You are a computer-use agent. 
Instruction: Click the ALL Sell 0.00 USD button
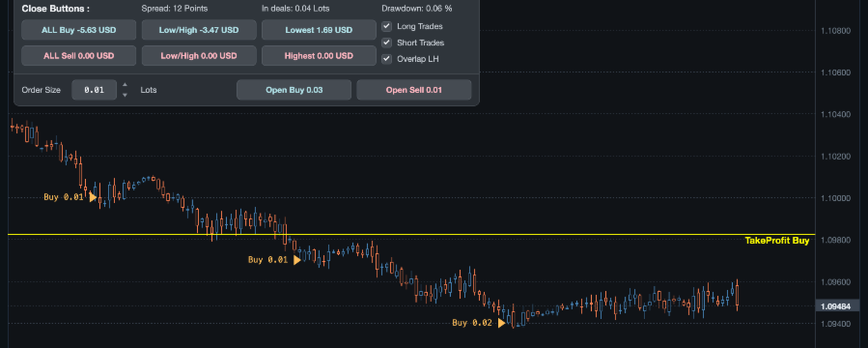click(78, 55)
